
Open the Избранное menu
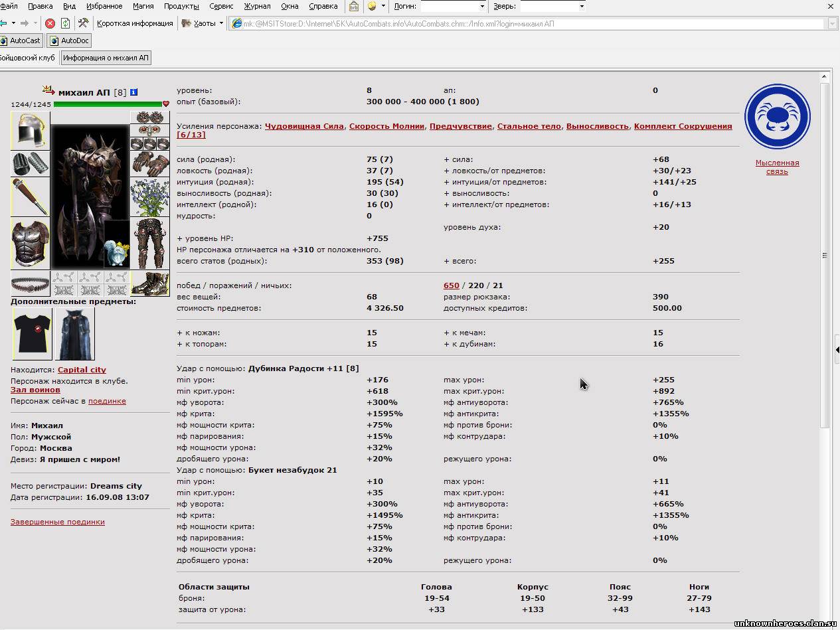(104, 6)
